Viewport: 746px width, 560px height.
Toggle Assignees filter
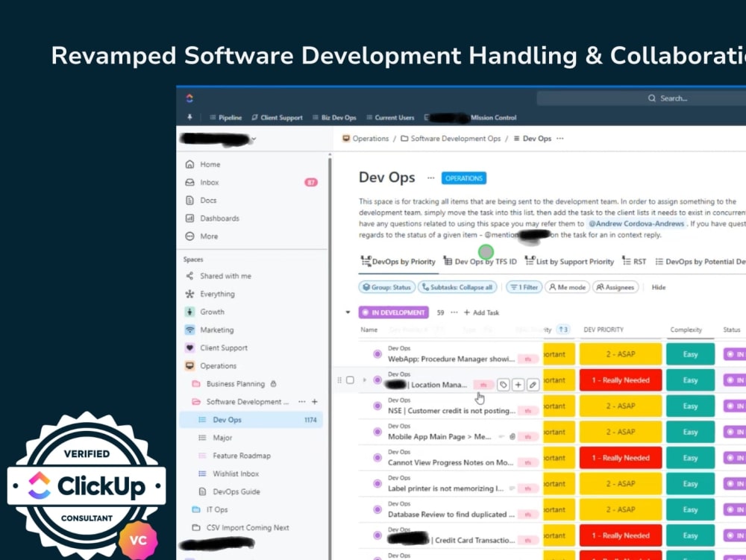pos(615,287)
